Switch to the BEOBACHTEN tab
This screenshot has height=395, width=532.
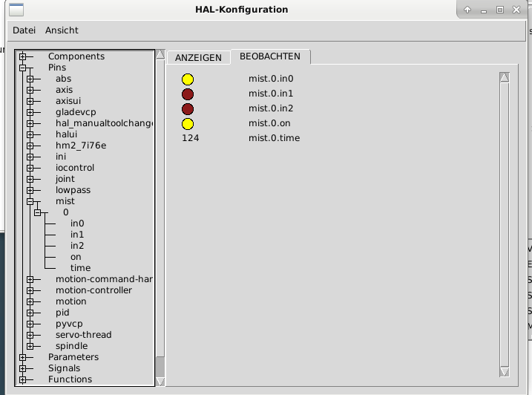click(270, 56)
